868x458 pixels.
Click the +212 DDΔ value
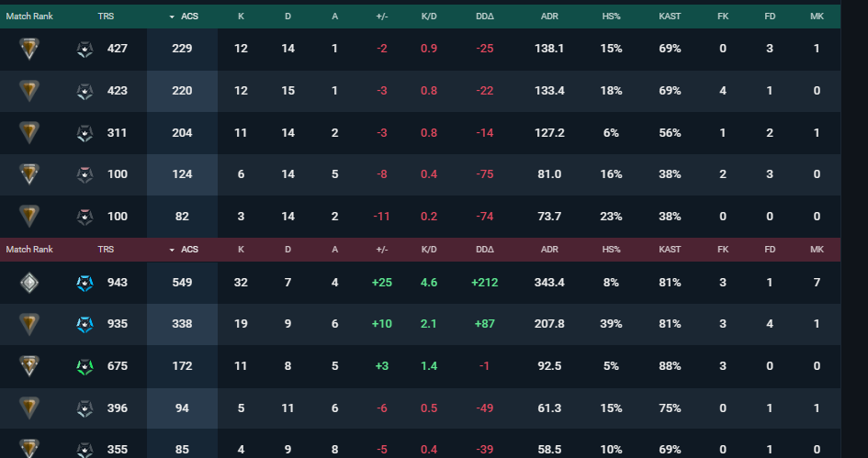[x=484, y=283]
